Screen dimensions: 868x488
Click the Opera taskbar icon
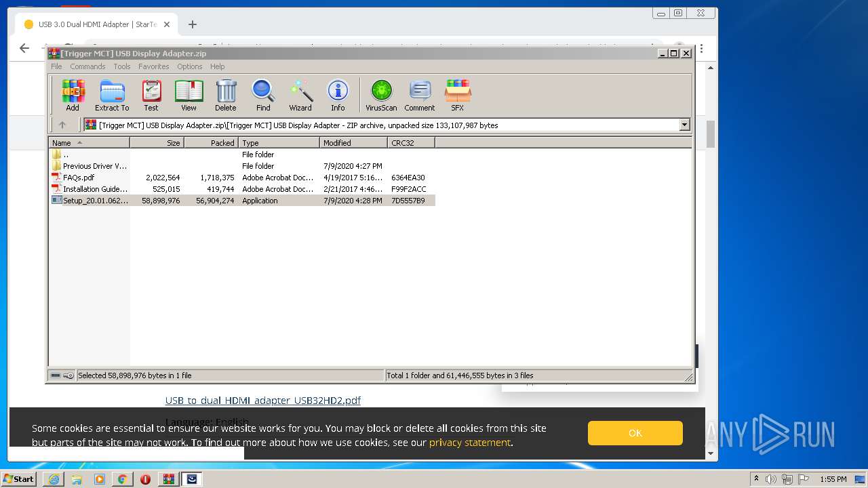[x=145, y=479]
